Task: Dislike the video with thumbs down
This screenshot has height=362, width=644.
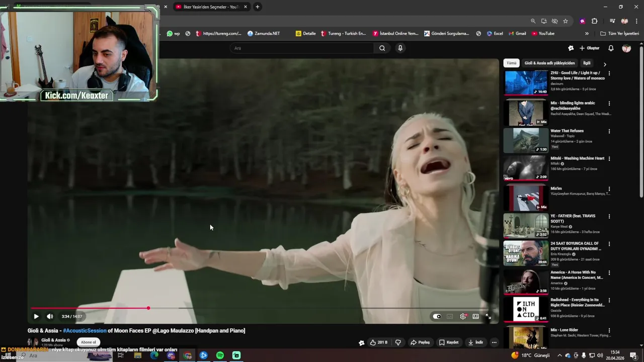Action: click(x=398, y=342)
